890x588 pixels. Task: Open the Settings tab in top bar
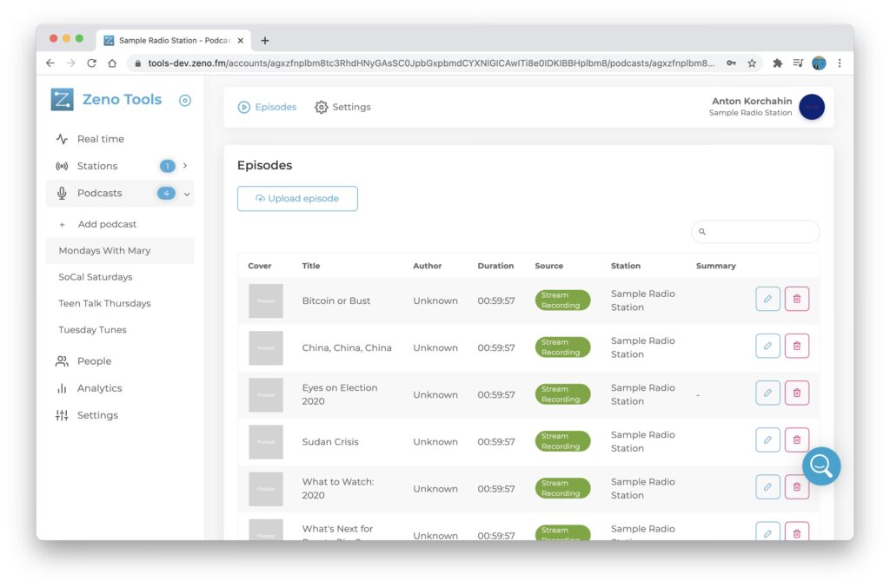(342, 107)
